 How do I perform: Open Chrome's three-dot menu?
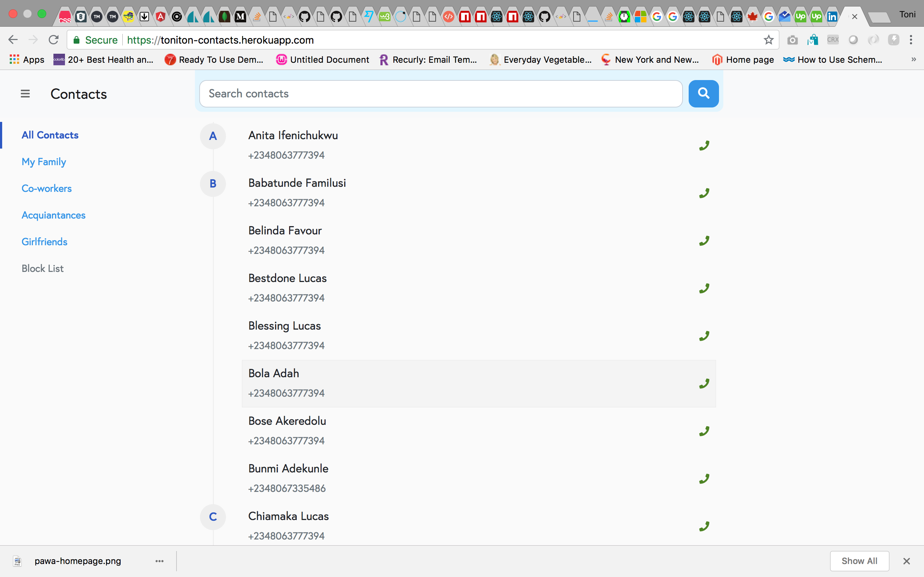tap(911, 40)
